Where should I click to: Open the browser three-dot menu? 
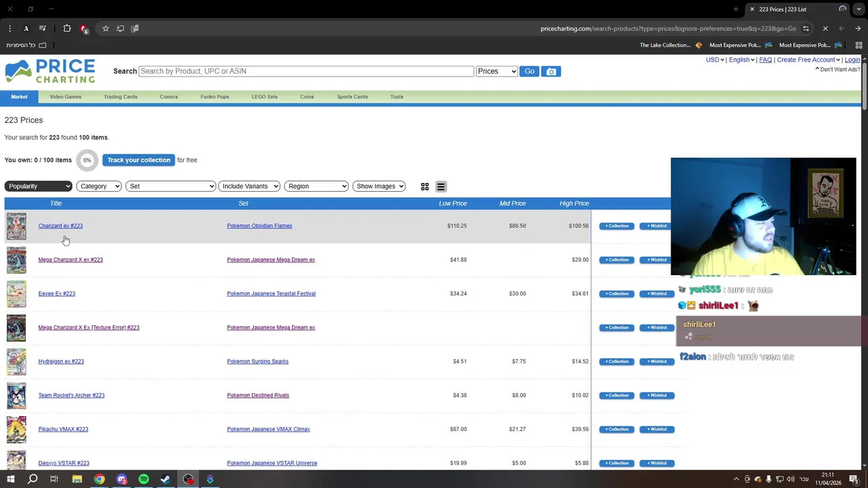(x=9, y=28)
